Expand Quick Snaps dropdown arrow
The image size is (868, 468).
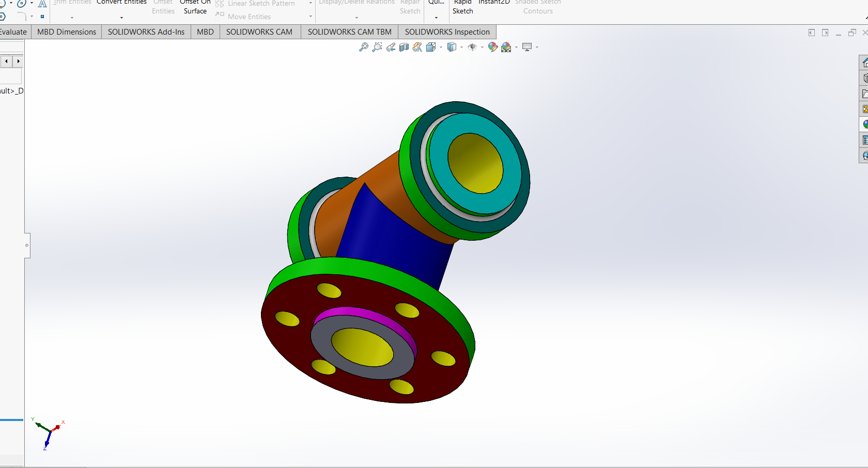436,18
